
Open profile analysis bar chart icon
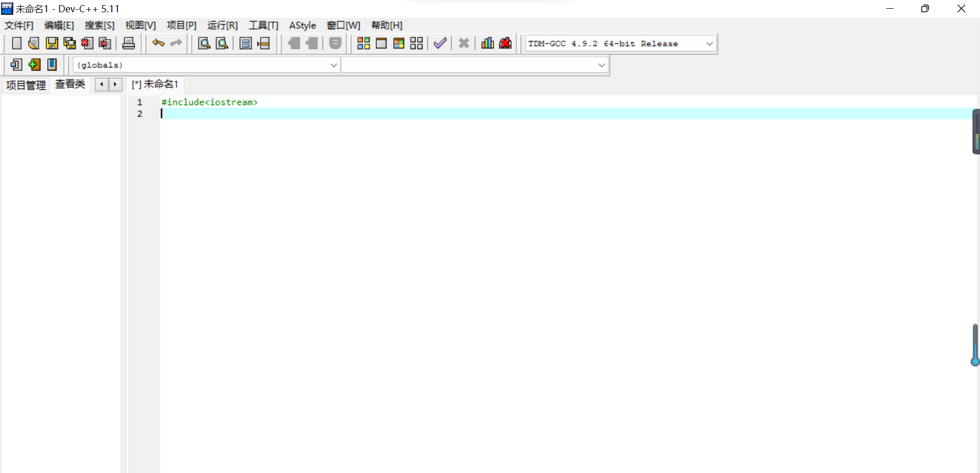487,43
